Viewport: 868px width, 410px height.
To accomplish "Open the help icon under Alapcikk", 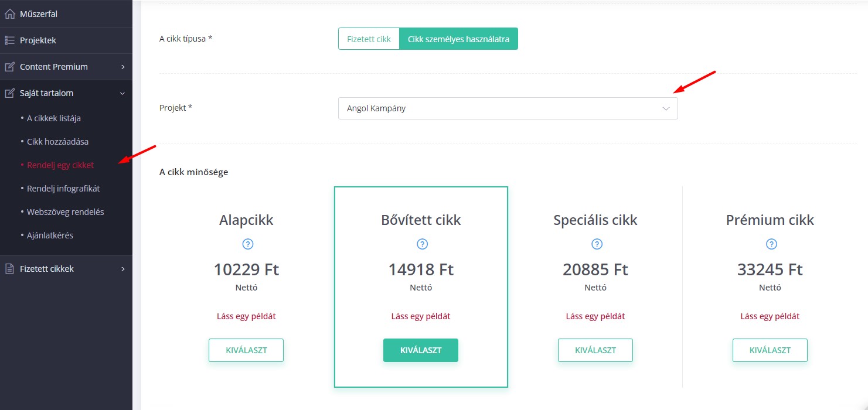I will pyautogui.click(x=247, y=244).
